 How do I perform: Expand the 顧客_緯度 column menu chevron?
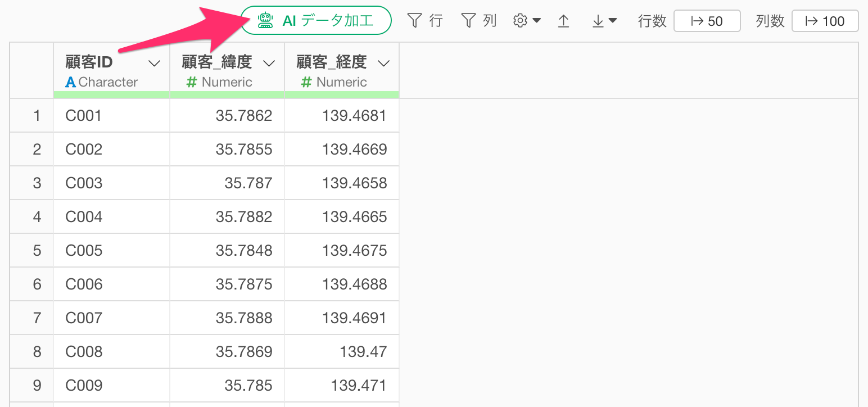[x=269, y=63]
